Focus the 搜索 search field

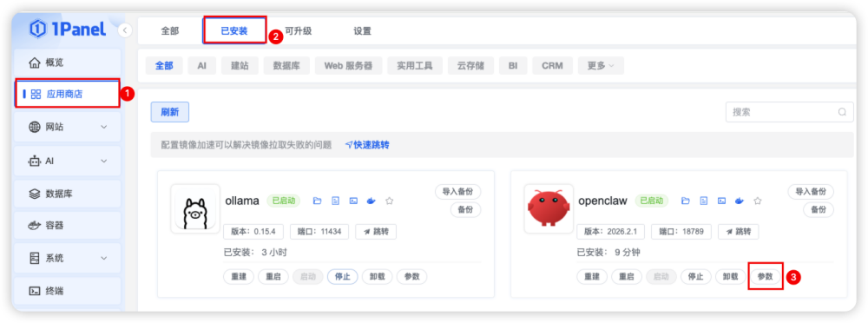click(x=789, y=112)
